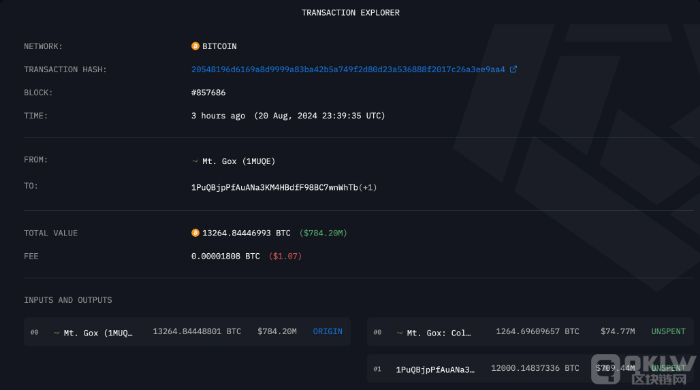Select the Mt. Gox (1MUQ... input entry
700x390 pixels.
(x=188, y=332)
